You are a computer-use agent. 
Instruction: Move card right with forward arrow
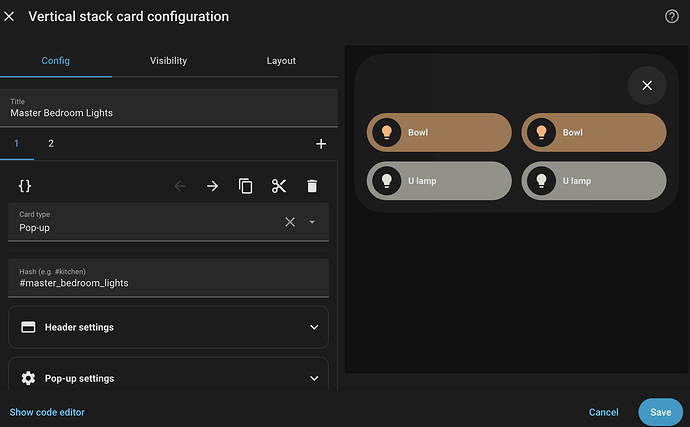[x=212, y=186]
